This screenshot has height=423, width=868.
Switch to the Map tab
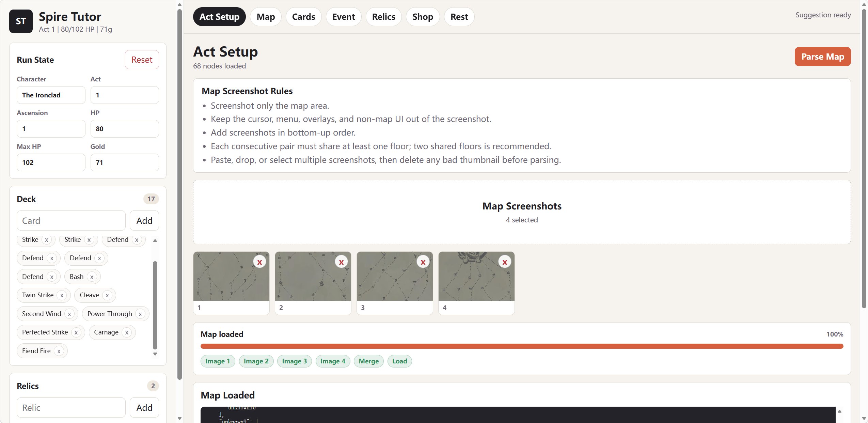point(266,17)
